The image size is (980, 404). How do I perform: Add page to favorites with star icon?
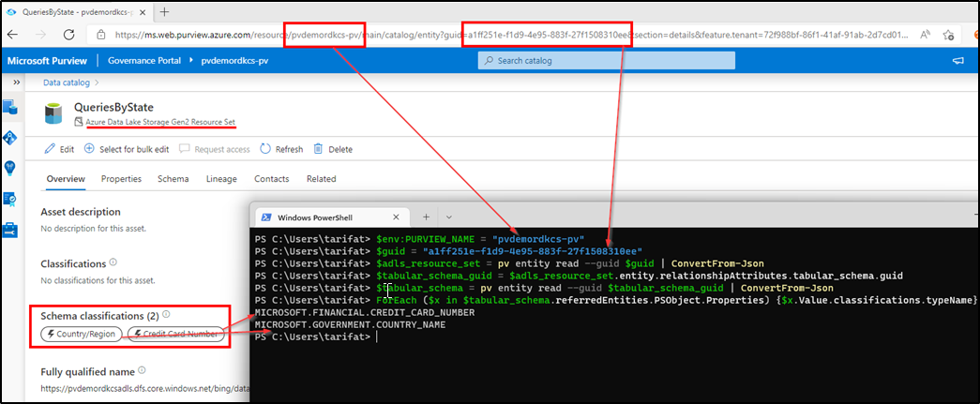[x=949, y=36]
